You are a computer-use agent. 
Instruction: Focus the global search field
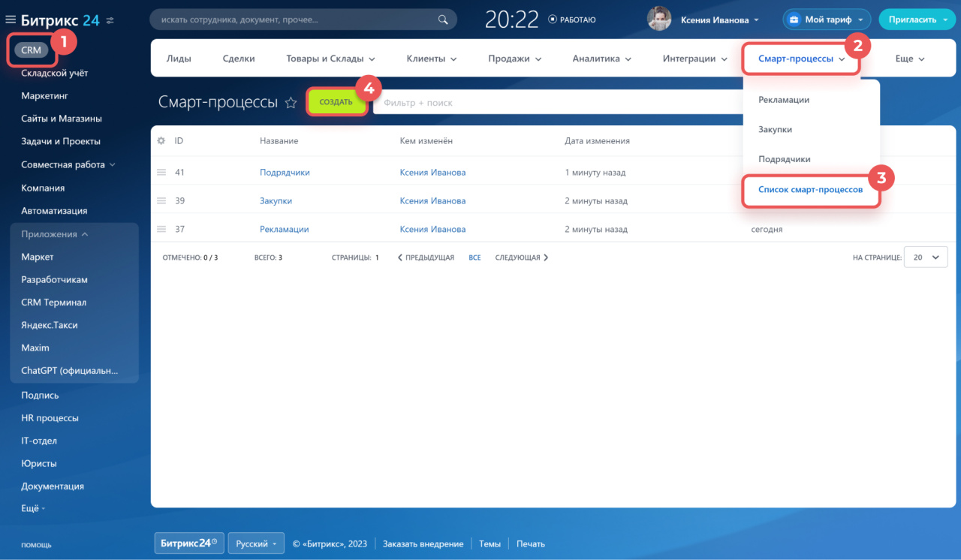click(303, 20)
